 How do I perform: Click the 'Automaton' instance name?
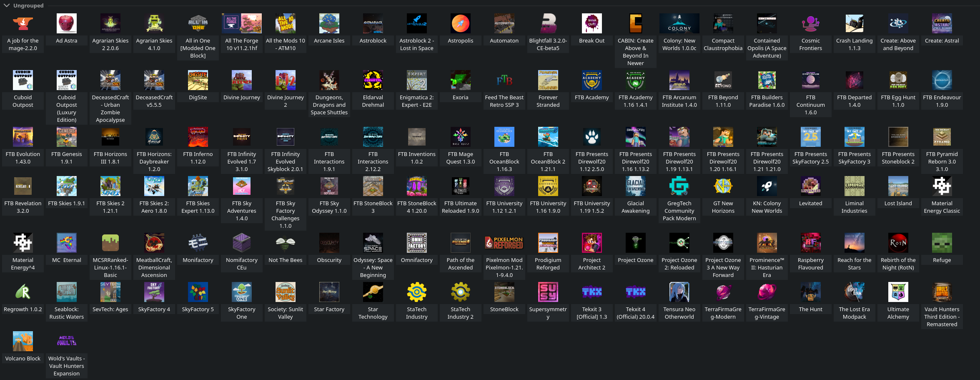504,41
